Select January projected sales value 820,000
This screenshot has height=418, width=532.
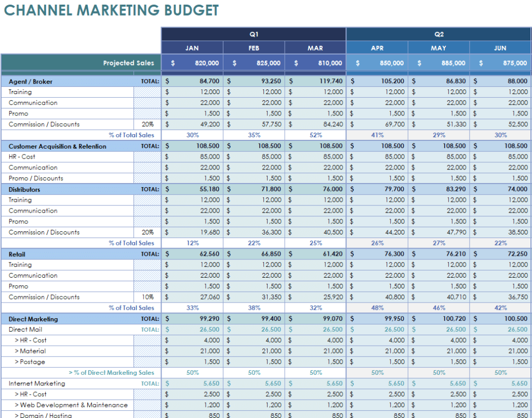(x=192, y=63)
